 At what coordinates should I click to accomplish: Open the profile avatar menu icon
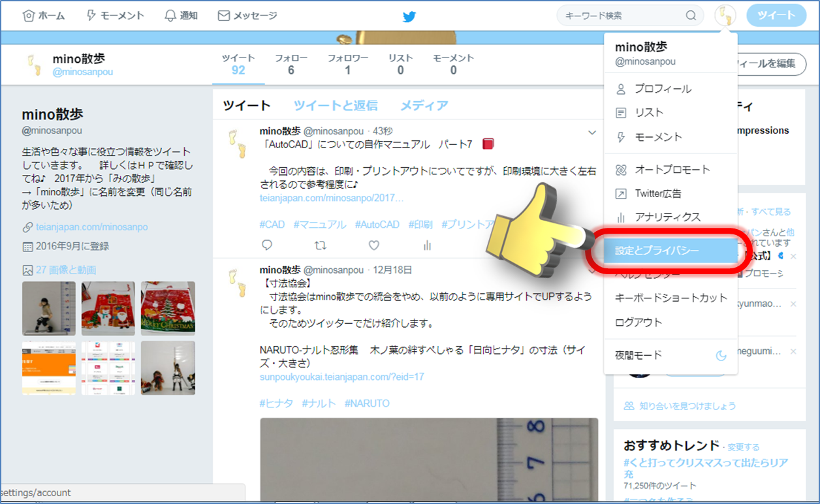pos(725,16)
